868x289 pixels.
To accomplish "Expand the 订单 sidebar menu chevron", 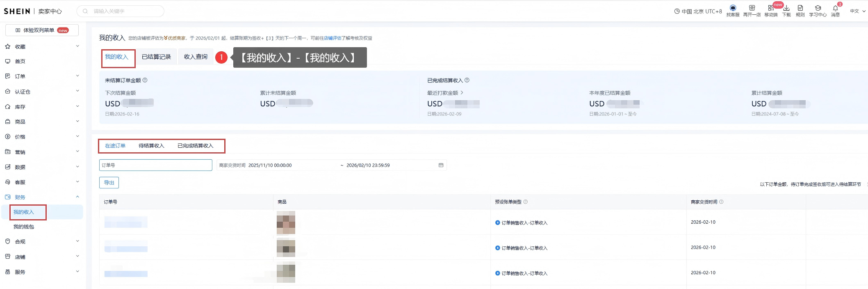I will 77,76.
